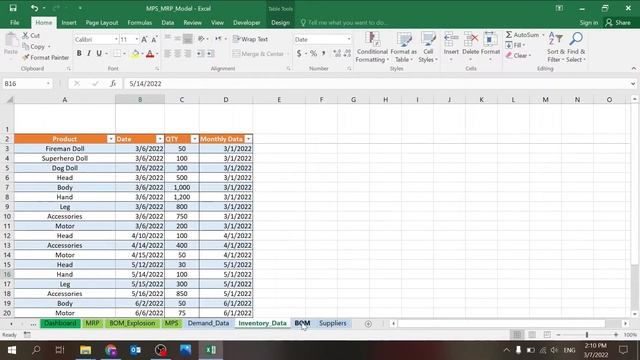Click the Clear eraser icon
This screenshot has width=640, height=360.
tap(509, 56)
